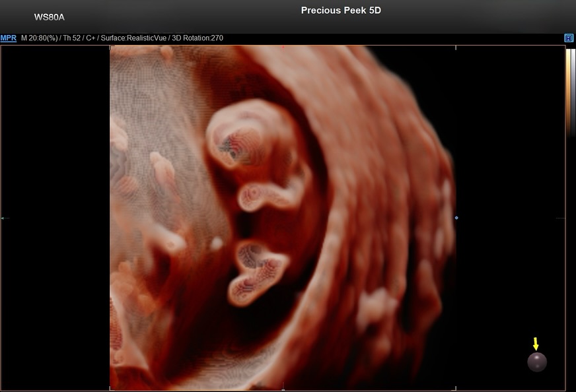Click the WS80A system label
The image size is (576, 392).
(50, 17)
